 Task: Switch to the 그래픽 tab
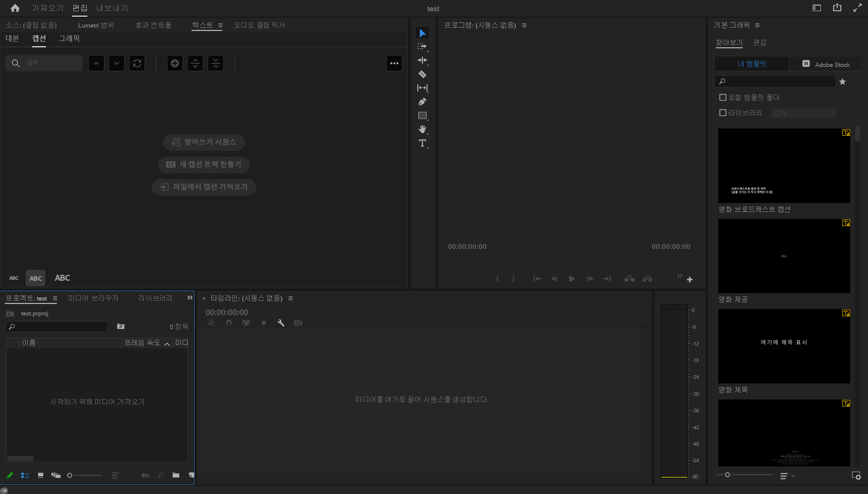pos(69,38)
